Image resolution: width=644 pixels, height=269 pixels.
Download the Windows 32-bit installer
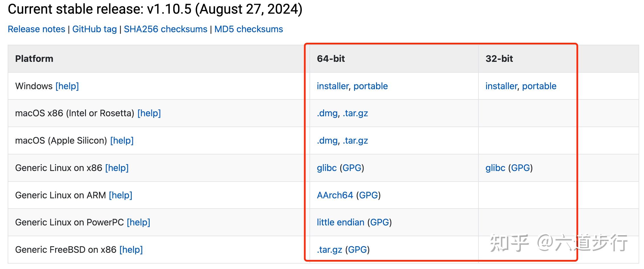501,86
